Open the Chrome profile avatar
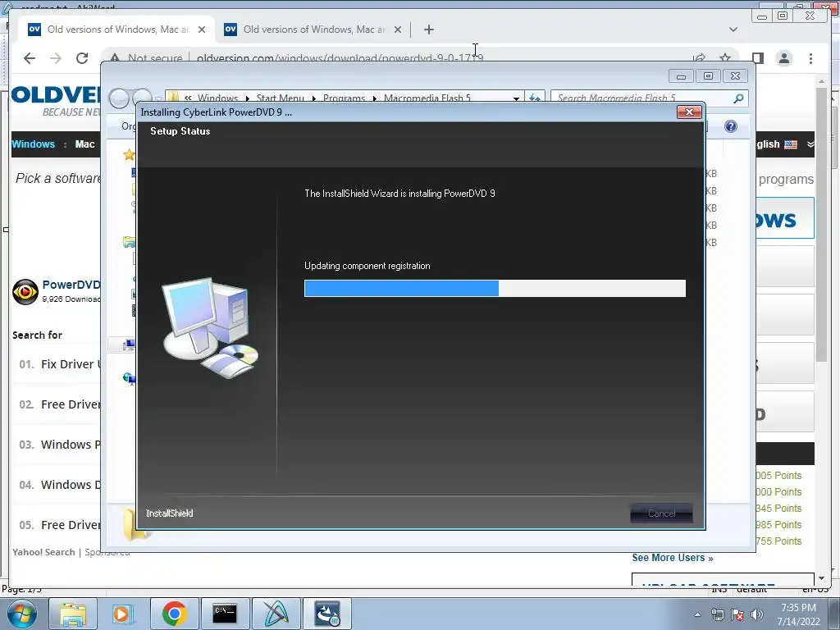The width and height of the screenshot is (840, 630). click(783, 58)
